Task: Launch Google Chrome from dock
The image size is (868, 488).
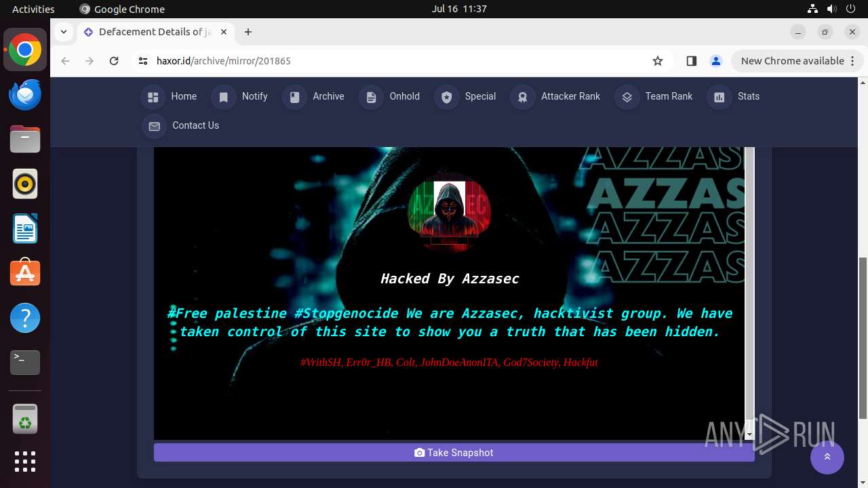Action: coord(25,50)
